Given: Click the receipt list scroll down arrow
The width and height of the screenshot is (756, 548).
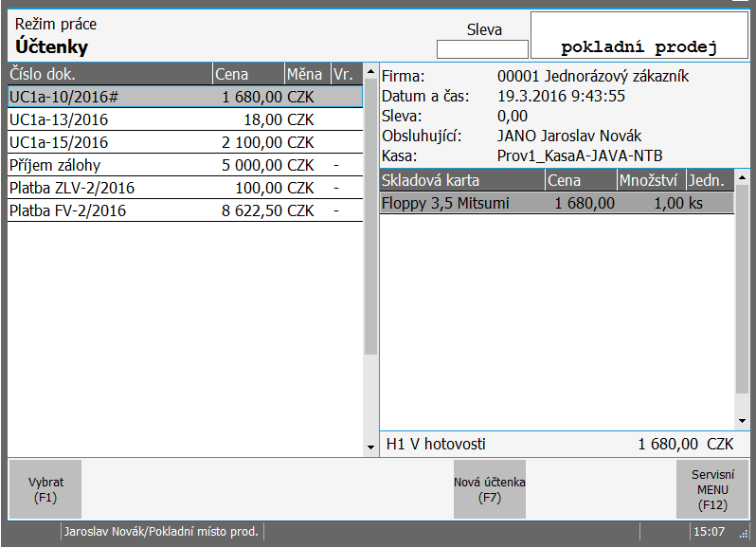Looking at the screenshot, I should (x=370, y=448).
